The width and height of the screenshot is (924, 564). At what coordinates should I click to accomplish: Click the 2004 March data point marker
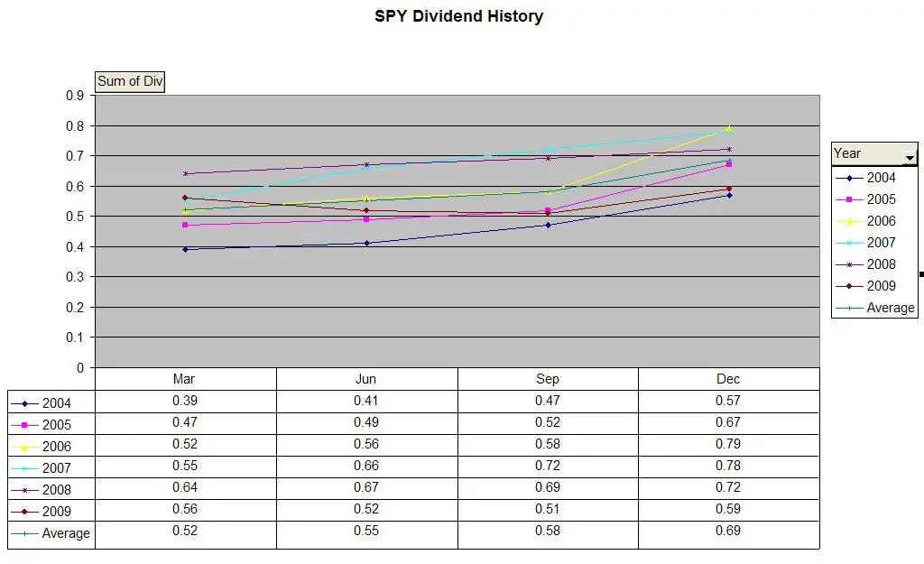[185, 249]
